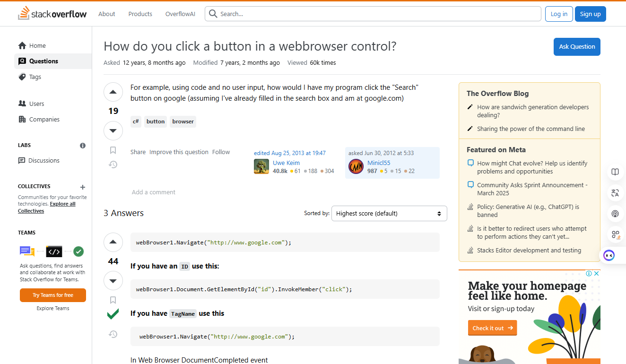Click the c# tag
Image resolution: width=626 pixels, height=364 pixels.
[x=136, y=121]
